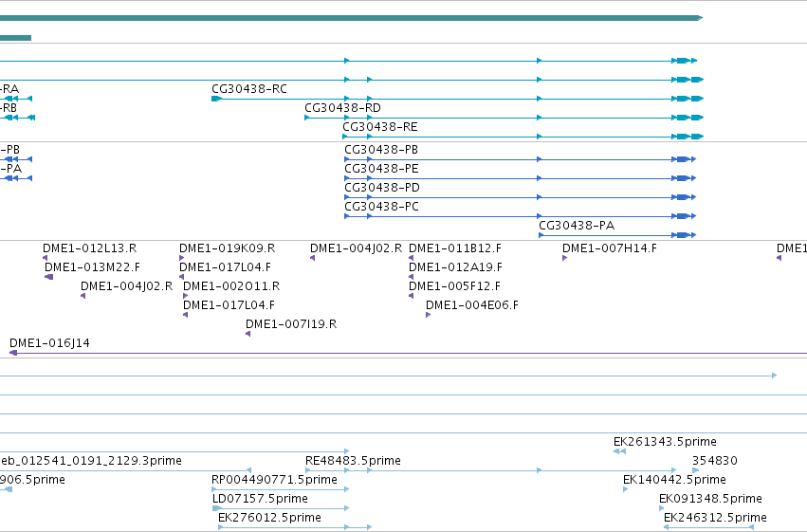Click the EK246312.5prime EST label
The width and height of the screenshot is (807, 532).
715,518
